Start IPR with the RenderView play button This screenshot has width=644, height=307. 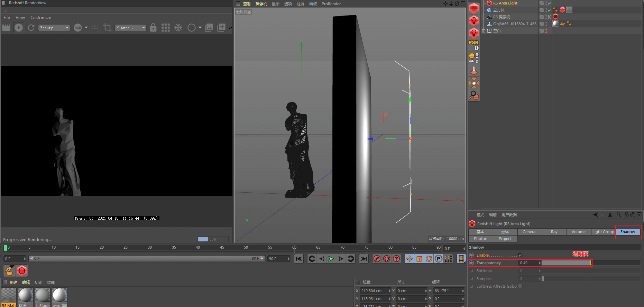click(19, 28)
